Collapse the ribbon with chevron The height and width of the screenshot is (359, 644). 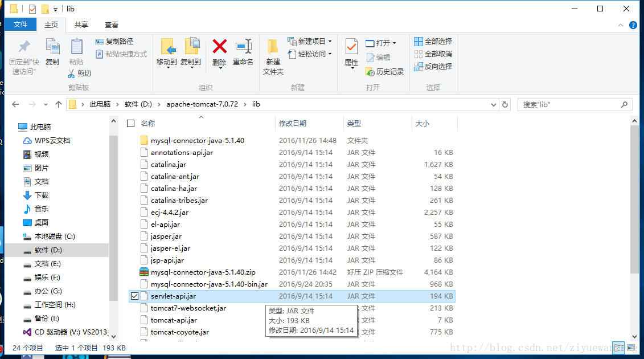coord(620,25)
